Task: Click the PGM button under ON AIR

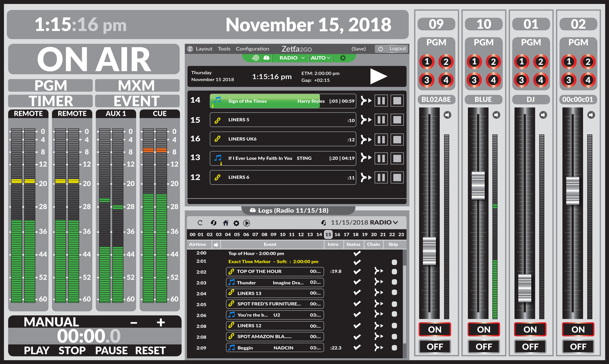Action: (x=50, y=85)
